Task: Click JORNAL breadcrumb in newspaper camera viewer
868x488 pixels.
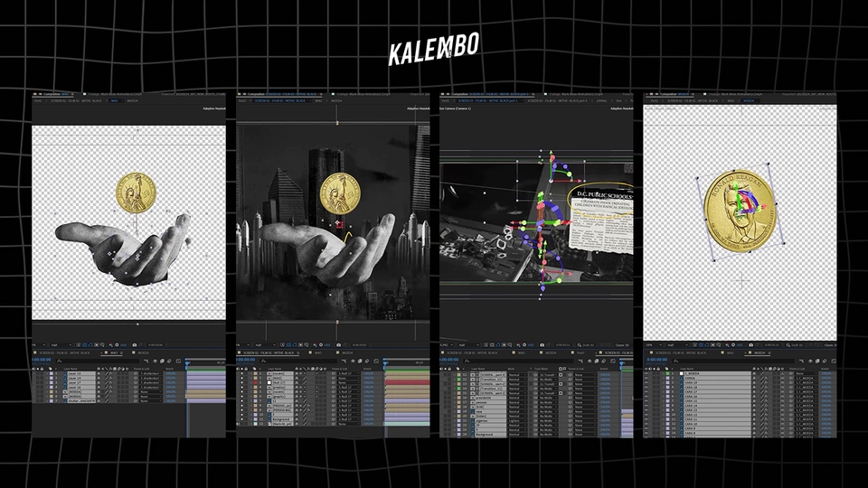Action: click(602, 100)
